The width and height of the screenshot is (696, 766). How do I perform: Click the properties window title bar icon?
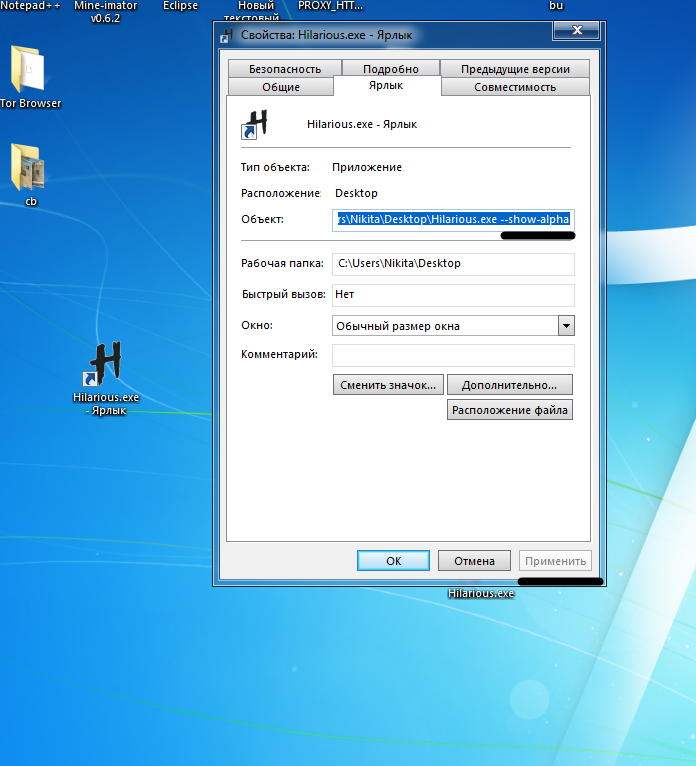point(228,35)
